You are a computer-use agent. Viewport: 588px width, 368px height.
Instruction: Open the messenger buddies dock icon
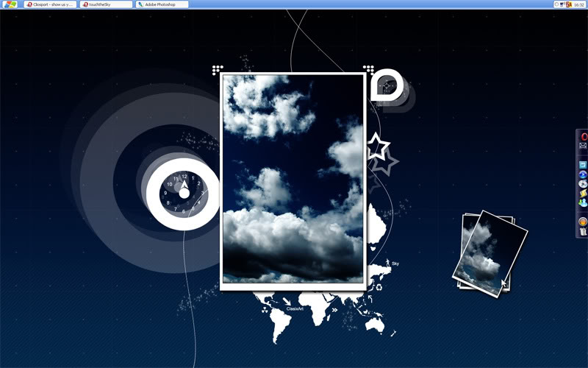coord(583,203)
